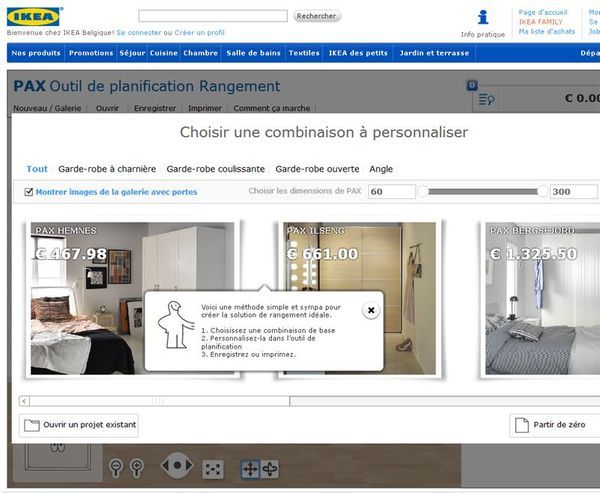600x493 pixels.
Task: Click the Enregistrer menu item
Action: click(x=155, y=108)
